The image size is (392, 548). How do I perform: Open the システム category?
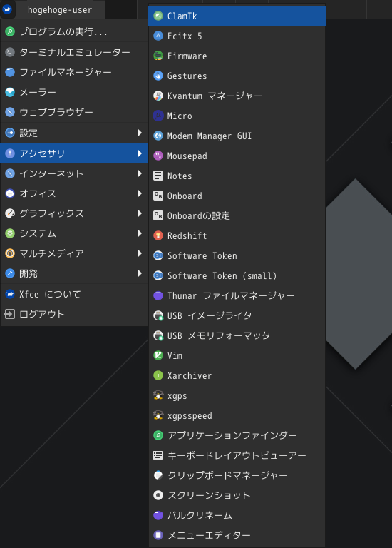74,233
